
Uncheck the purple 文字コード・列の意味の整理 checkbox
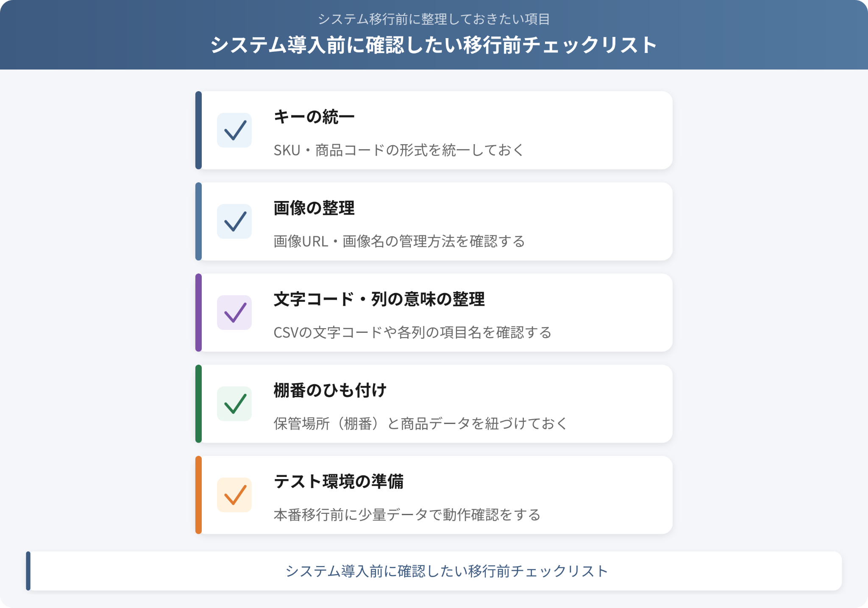click(x=234, y=312)
